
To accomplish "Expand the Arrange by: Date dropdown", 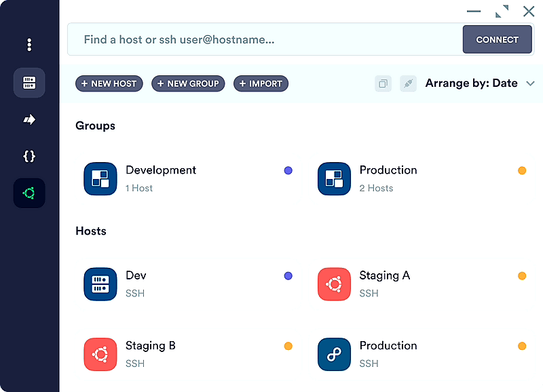I will tap(471, 83).
